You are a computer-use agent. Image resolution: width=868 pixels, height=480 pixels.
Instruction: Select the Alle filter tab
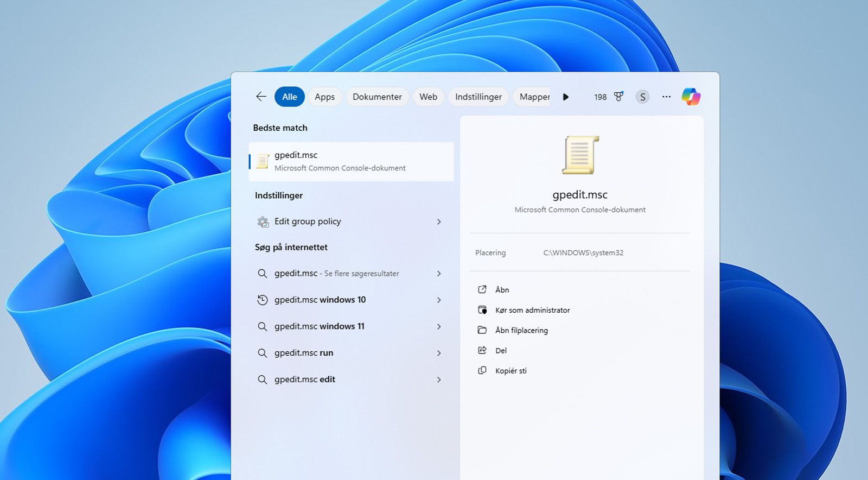coord(290,97)
